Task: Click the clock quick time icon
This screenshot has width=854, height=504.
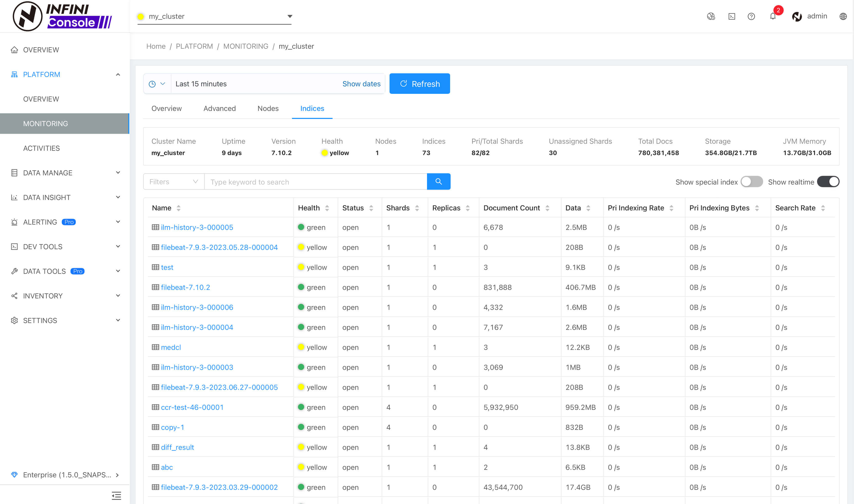Action: 152,84
